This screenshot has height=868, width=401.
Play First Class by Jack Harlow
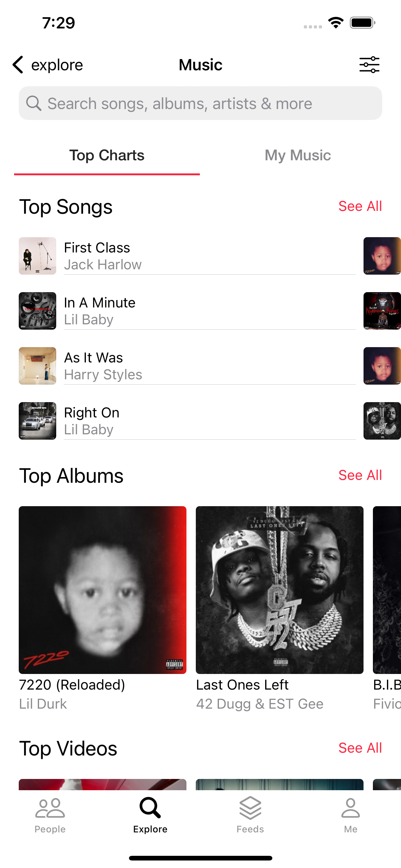[187, 256]
